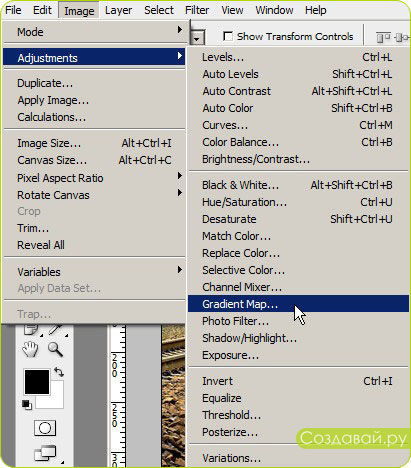The width and height of the screenshot is (411, 468).
Task: Select the Hand tool
Action: pos(30,349)
